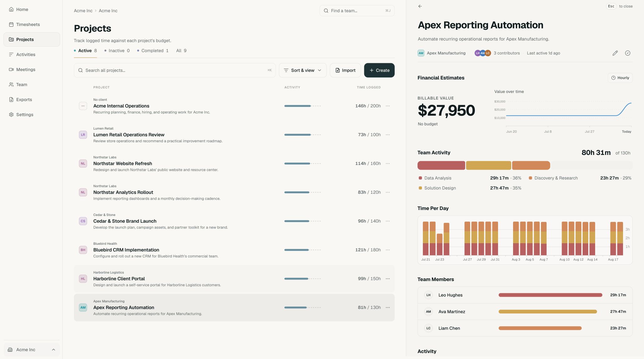This screenshot has width=644, height=359.
Task: Show Completed projects tab
Action: click(x=153, y=51)
